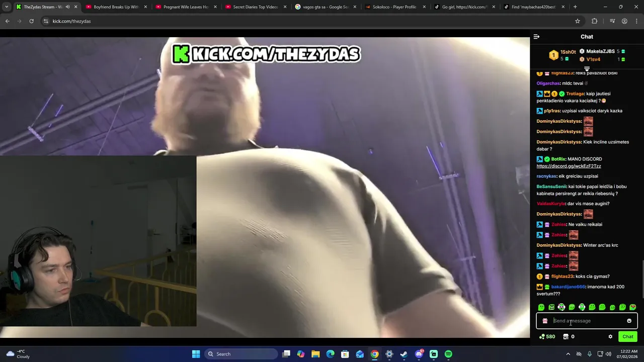Open Steam from the taskbar
Viewport: 644px width, 362px height.
pyautogui.click(x=404, y=354)
